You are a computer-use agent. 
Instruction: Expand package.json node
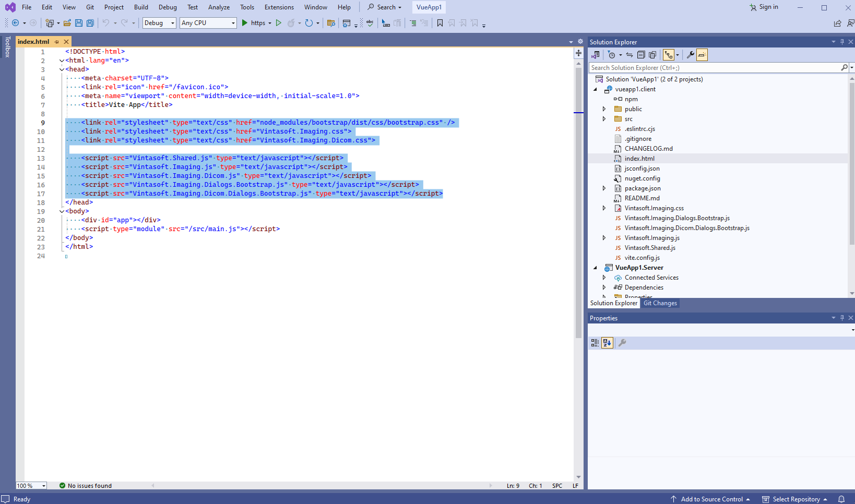604,188
